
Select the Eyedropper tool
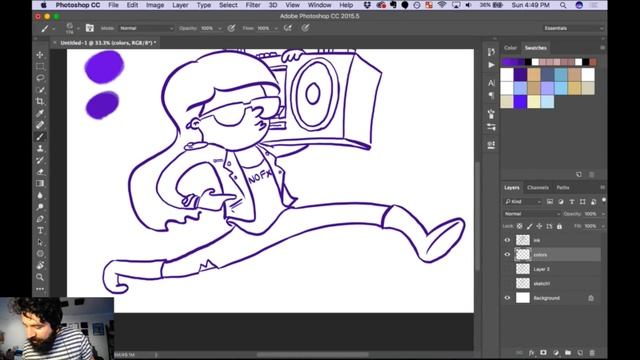pos(40,113)
